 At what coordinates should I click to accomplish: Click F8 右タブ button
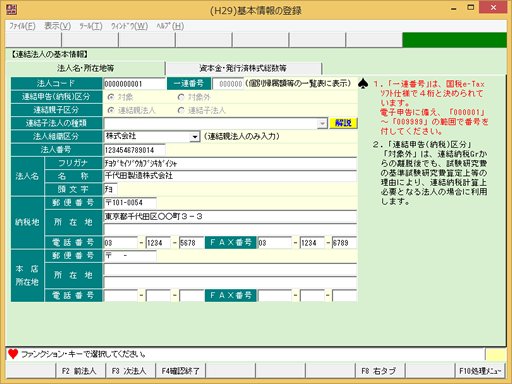click(380, 371)
